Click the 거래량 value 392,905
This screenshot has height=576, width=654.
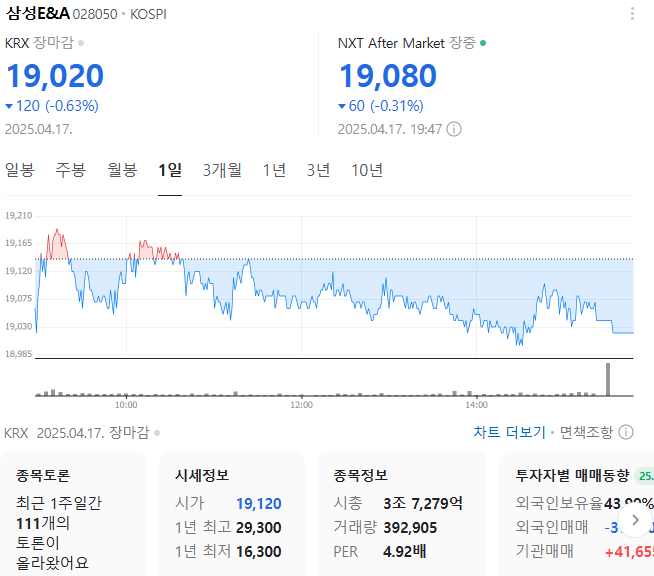coord(410,528)
